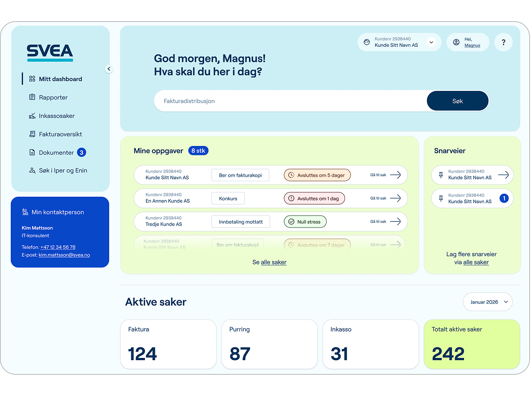Click the arrow on En Annen Kunde AS task
532x399 pixels.
395,198
